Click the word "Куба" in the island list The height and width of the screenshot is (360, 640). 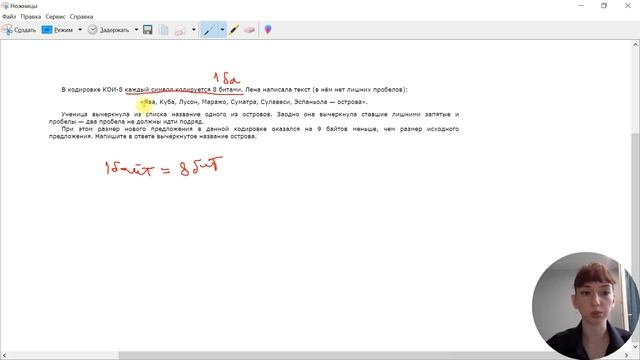coord(167,102)
